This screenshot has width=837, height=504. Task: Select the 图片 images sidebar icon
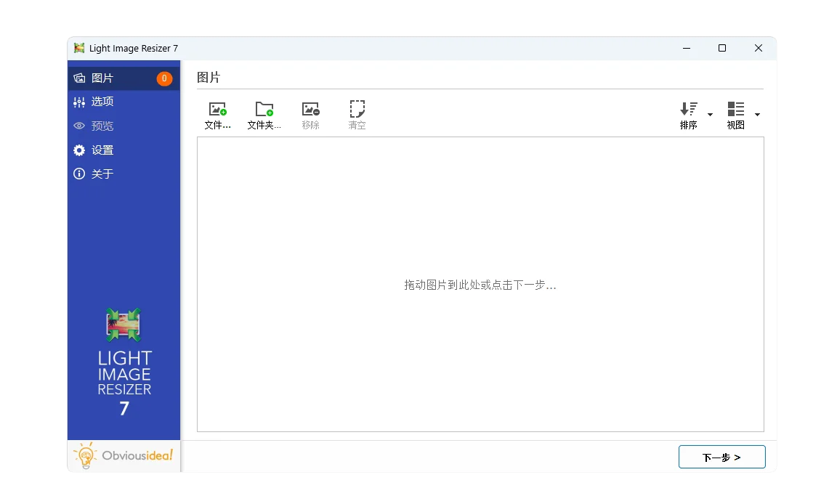pos(79,78)
